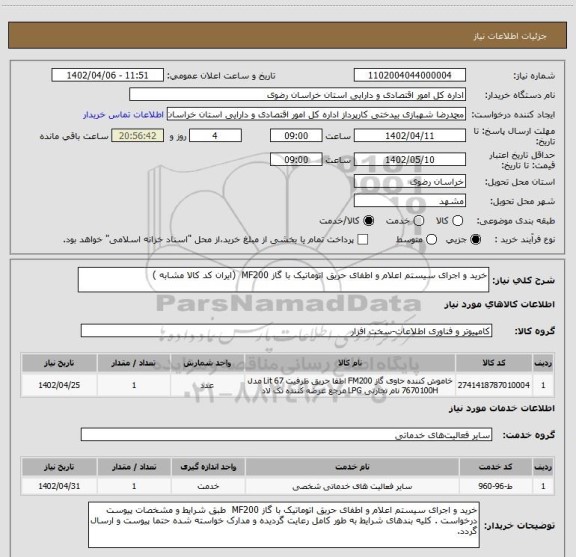Image resolution: width=576 pixels, height=557 pixels.
Task: Click the response deadline date 1402/04/11
Action: pyautogui.click(x=410, y=136)
